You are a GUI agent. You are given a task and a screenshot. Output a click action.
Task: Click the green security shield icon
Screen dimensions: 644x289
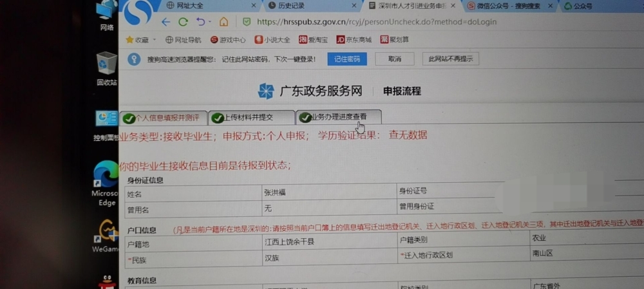pos(247,22)
